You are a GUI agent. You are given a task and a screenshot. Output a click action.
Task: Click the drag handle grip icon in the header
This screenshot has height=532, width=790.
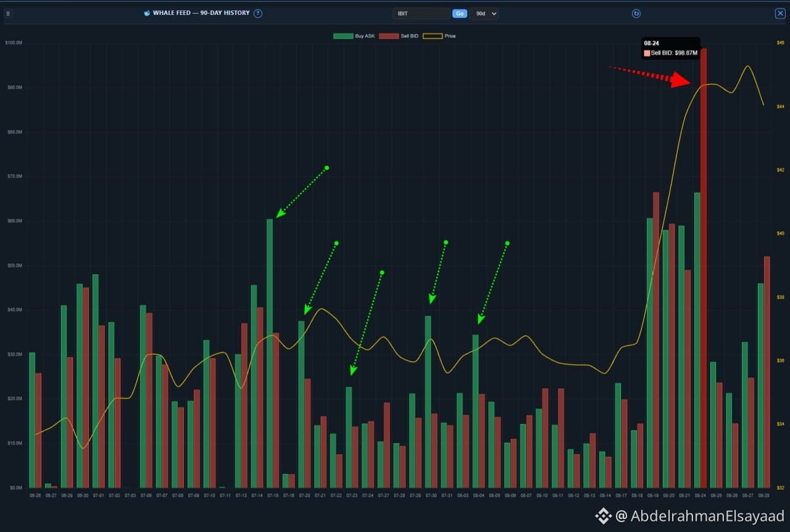pos(8,14)
